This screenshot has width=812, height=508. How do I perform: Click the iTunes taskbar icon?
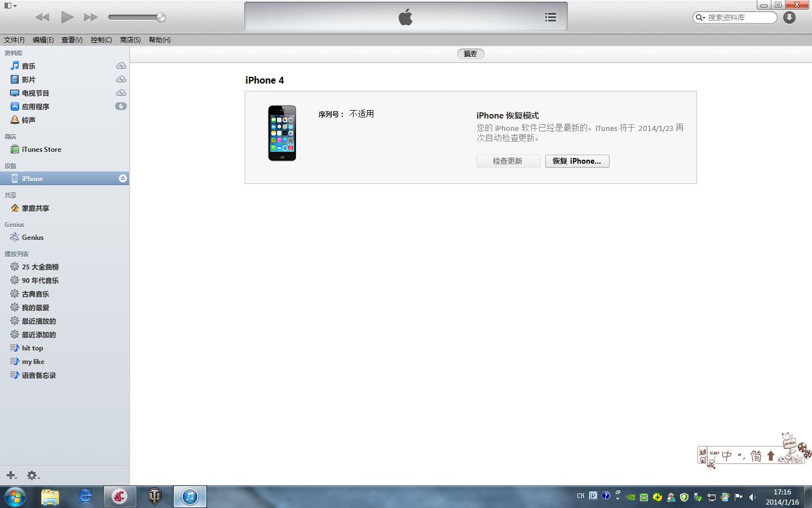pos(189,497)
